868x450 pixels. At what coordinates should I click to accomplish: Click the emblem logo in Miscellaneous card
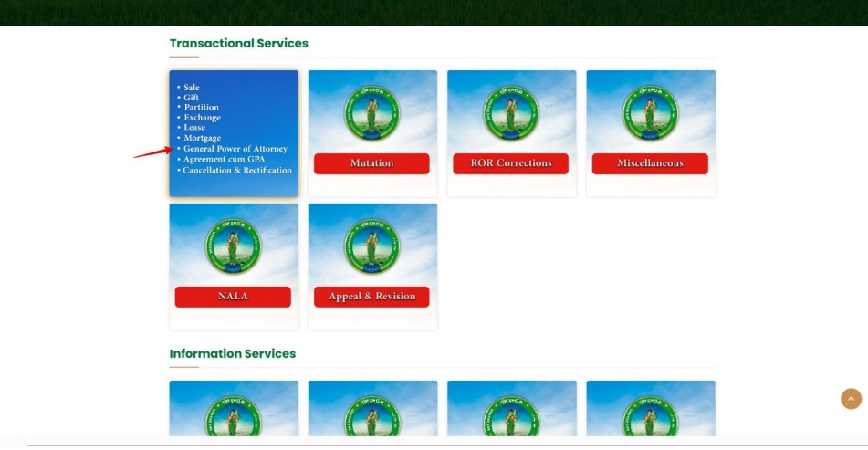(x=650, y=113)
